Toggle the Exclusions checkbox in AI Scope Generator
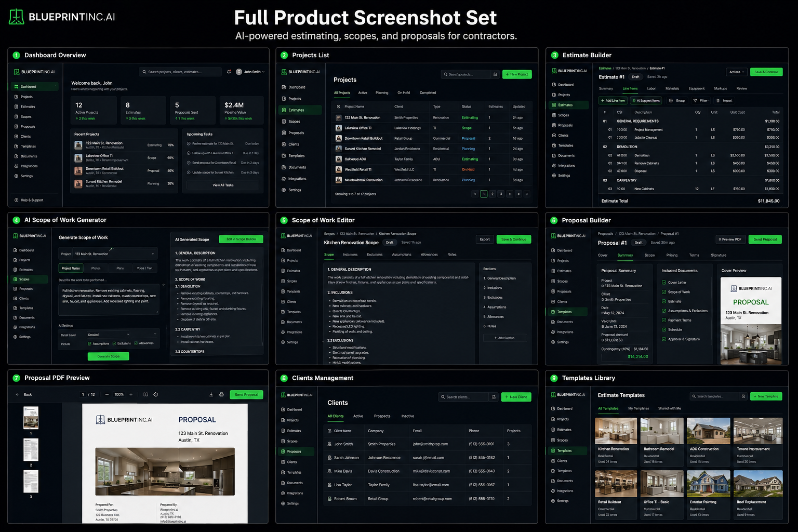 [114, 343]
